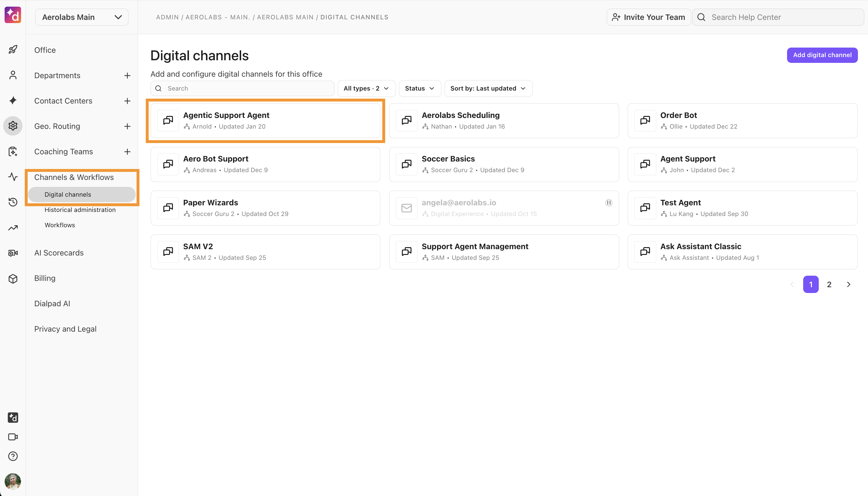Click AEROLABS MAIN in the breadcrumb
The image size is (868, 496).
pos(285,17)
